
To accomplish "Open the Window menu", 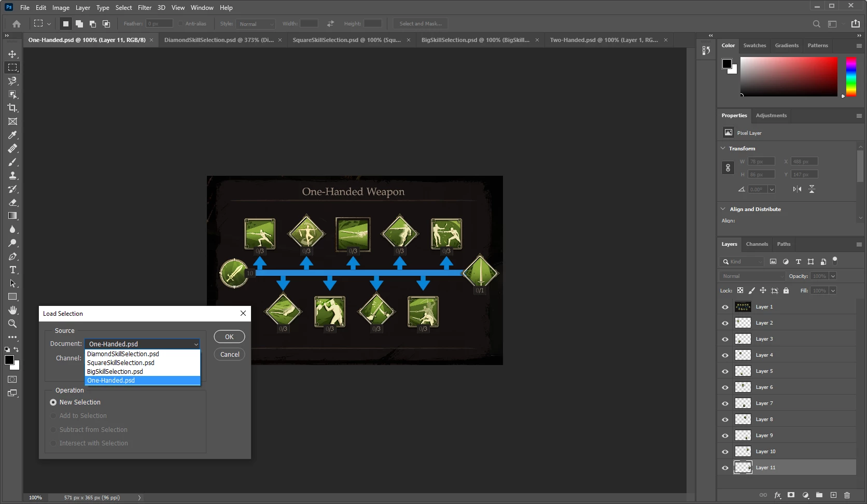I will (202, 8).
